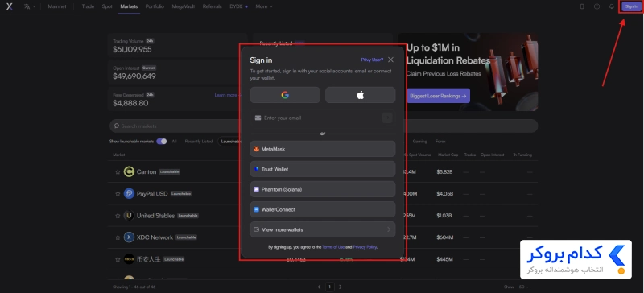Open the Spot tab
Screen dimensions: 644x293
[107, 6]
